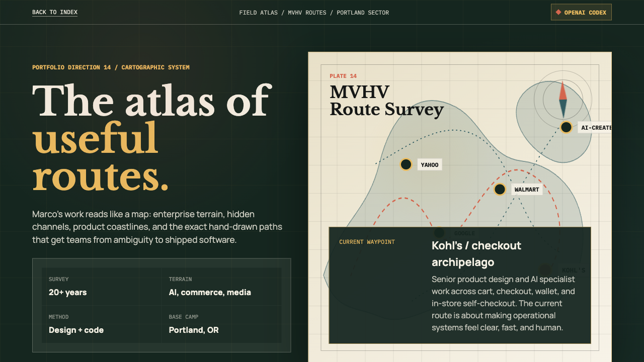The height and width of the screenshot is (362, 644).
Task: Click the MVHV Route Survey title
Action: point(386,101)
